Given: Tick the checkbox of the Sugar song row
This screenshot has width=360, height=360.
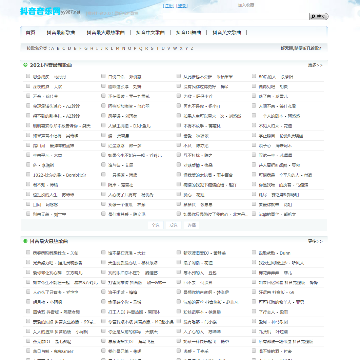Looking at the screenshot, I should 255,214.
